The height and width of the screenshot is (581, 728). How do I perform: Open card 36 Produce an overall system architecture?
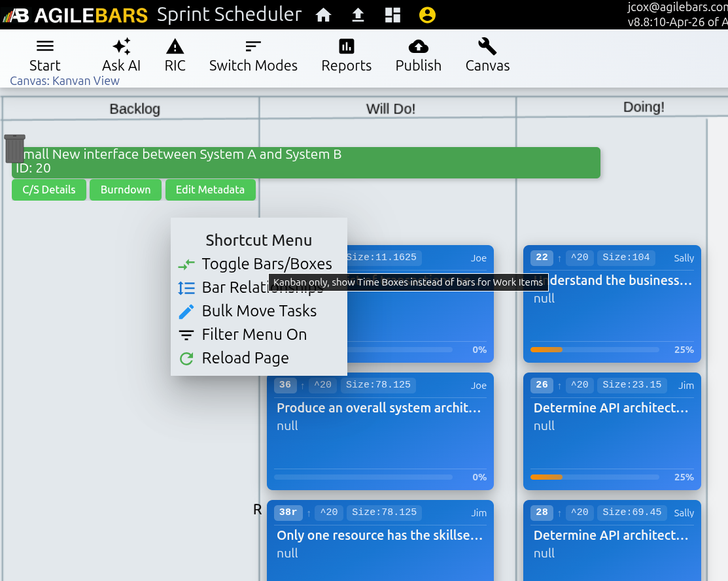pos(380,431)
